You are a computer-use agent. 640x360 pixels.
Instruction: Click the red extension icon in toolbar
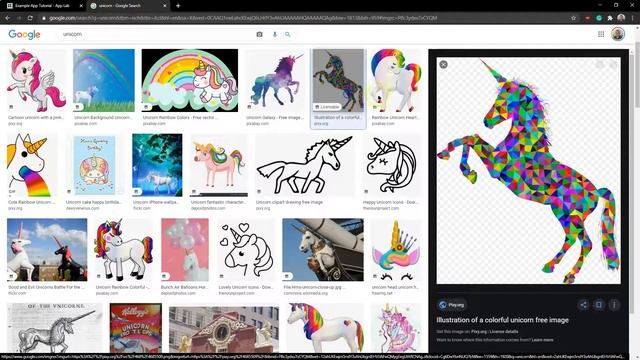tap(587, 18)
